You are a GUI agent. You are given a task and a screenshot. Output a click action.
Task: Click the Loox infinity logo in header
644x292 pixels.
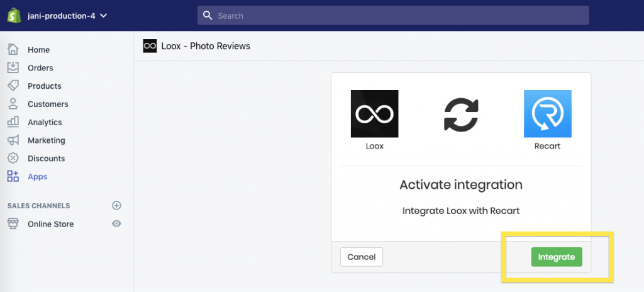[x=150, y=46]
